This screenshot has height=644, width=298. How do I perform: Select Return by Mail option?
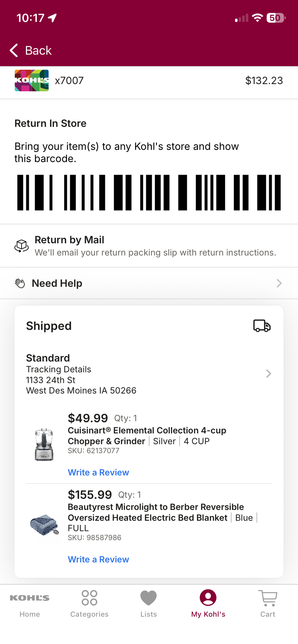coord(149,246)
